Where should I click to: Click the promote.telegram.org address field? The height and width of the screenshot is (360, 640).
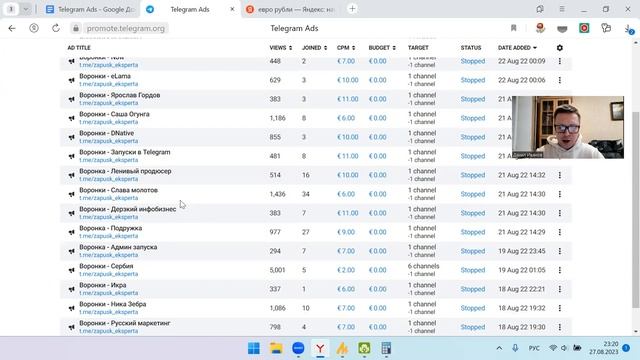tap(126, 28)
